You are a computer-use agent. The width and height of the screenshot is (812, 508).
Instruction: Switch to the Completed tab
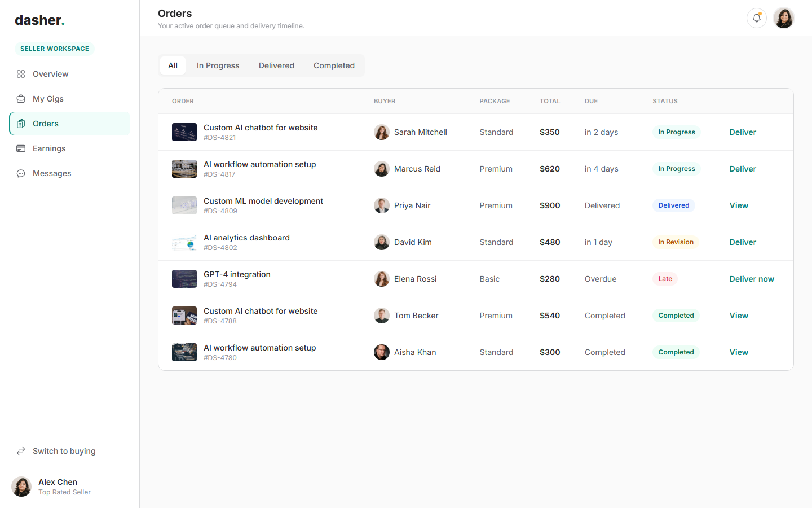tap(334, 65)
